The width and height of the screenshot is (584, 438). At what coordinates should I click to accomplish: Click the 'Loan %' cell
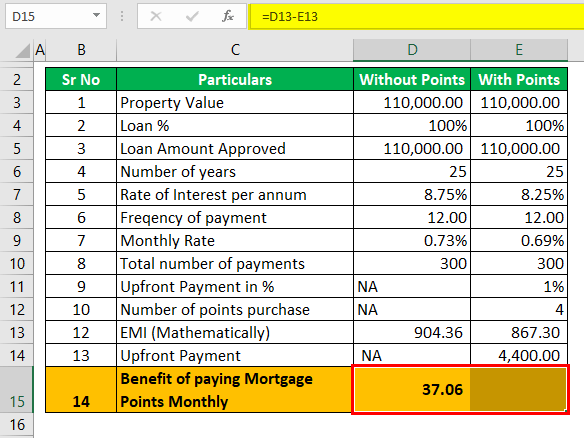[235, 126]
